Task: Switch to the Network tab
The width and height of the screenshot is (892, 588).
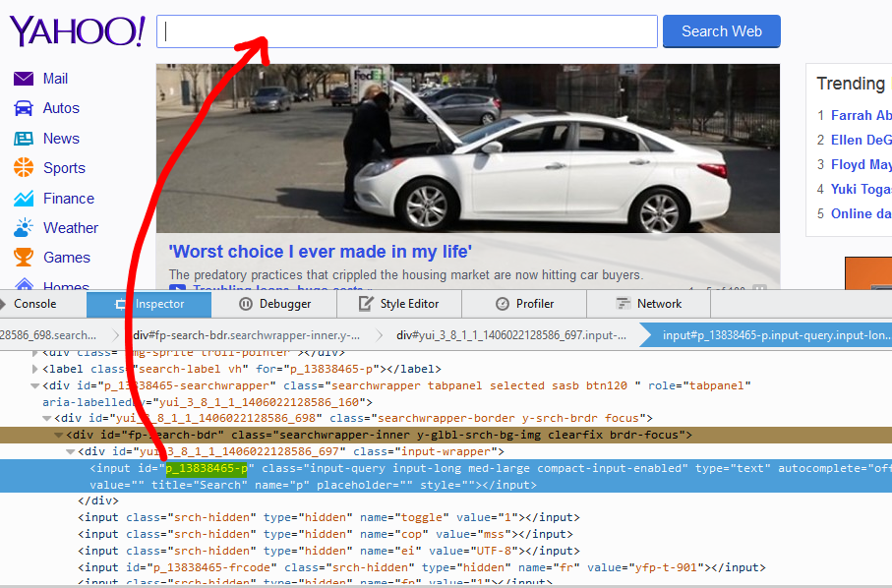Action: [x=648, y=304]
